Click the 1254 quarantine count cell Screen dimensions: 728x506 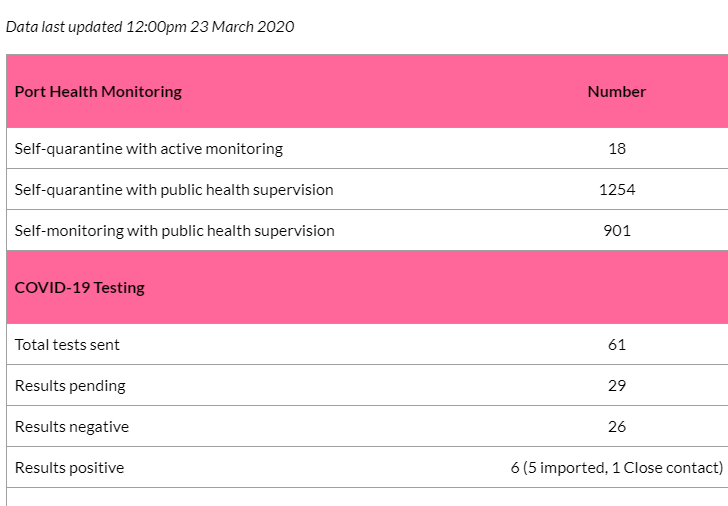[617, 190]
